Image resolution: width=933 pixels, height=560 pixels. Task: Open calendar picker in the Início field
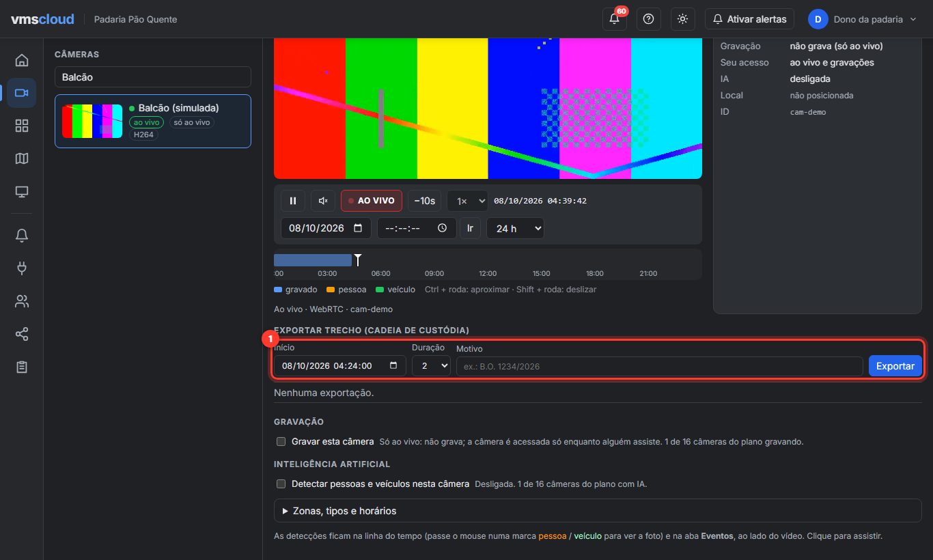(393, 366)
